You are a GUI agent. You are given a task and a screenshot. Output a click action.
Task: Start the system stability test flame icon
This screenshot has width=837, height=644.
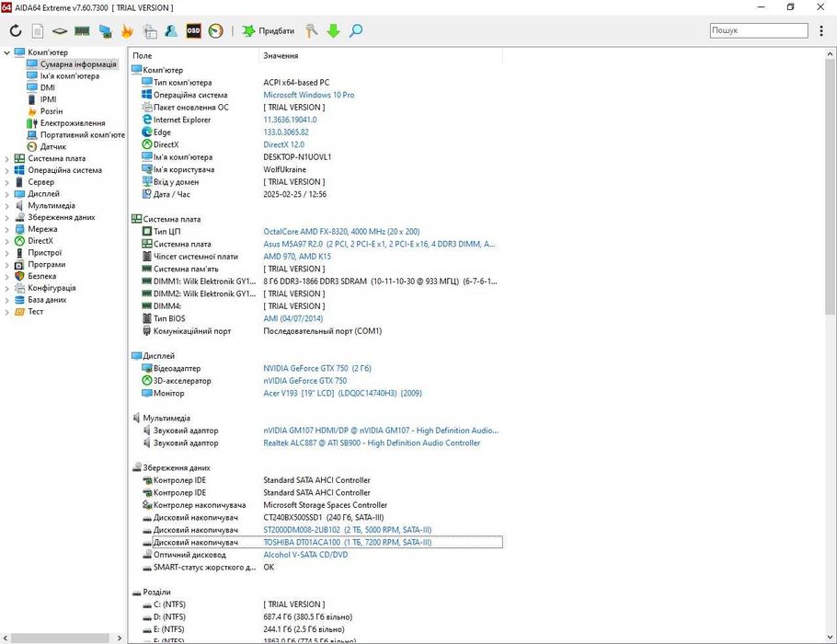(127, 31)
